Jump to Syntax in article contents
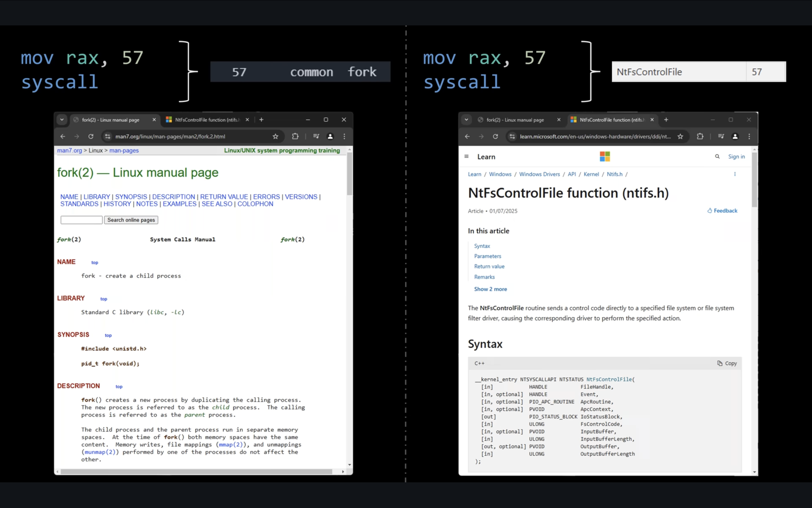The width and height of the screenshot is (812, 508). [482, 246]
